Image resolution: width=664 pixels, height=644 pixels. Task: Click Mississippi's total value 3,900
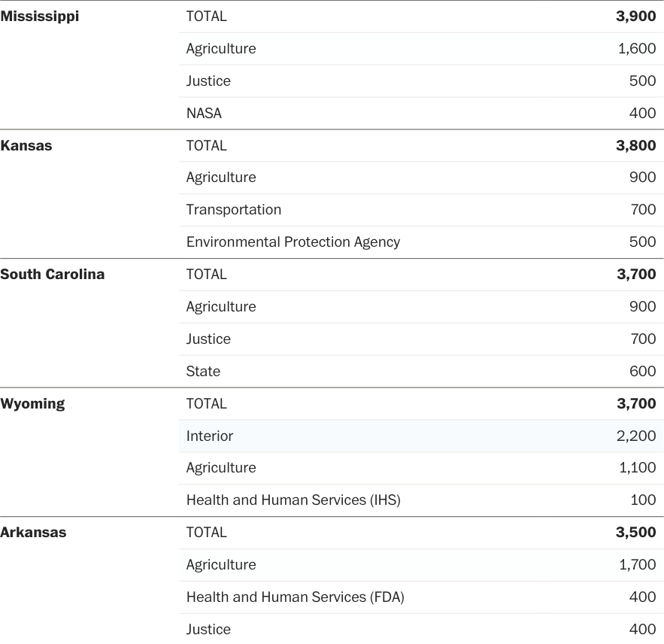click(635, 17)
